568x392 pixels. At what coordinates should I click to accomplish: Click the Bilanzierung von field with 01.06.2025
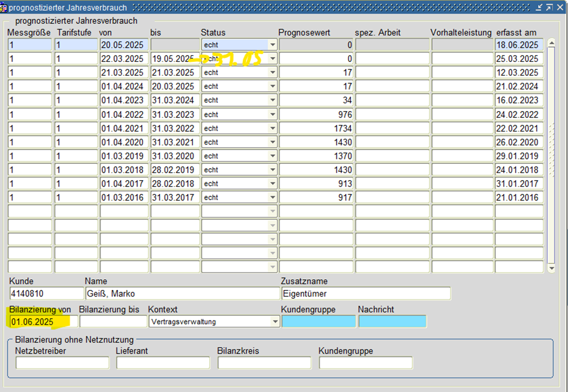point(42,322)
